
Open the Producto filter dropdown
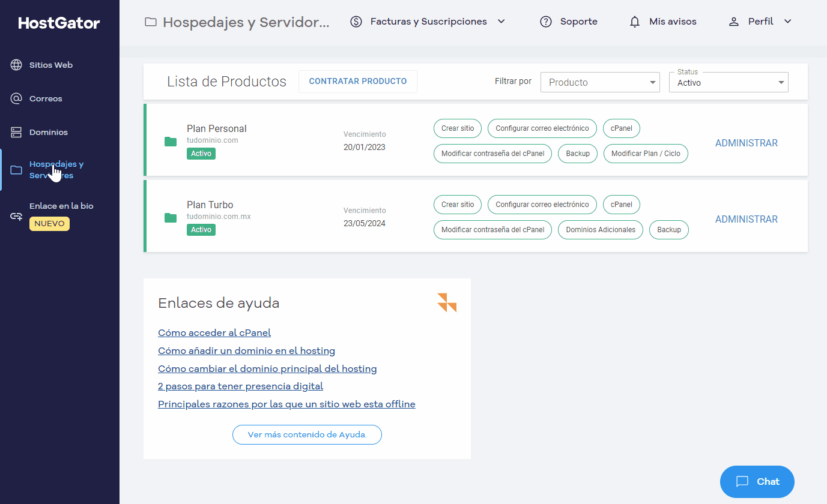click(600, 82)
